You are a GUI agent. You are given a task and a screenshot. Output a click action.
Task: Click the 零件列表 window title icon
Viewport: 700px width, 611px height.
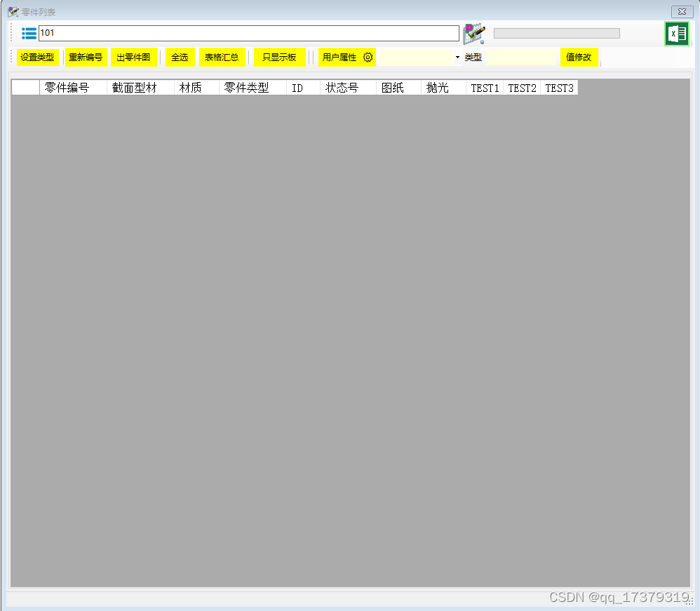(13, 12)
